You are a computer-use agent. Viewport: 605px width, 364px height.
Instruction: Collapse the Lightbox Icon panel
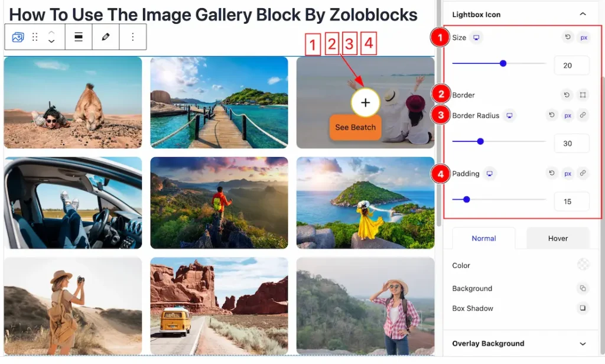(583, 14)
